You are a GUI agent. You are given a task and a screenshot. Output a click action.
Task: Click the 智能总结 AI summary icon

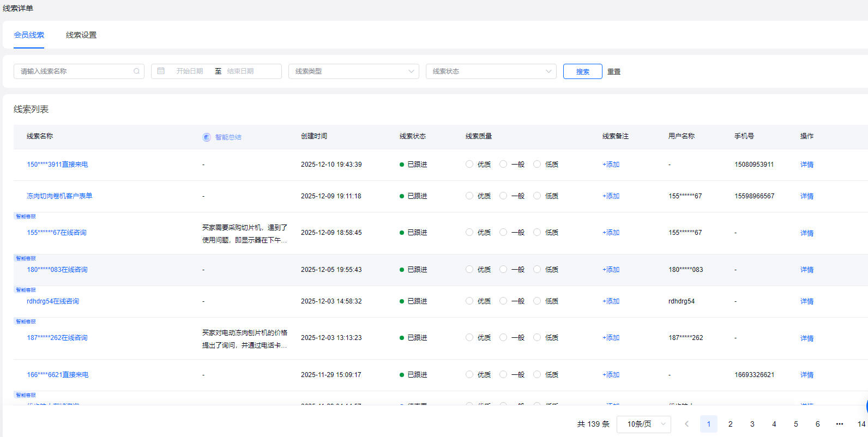(207, 137)
